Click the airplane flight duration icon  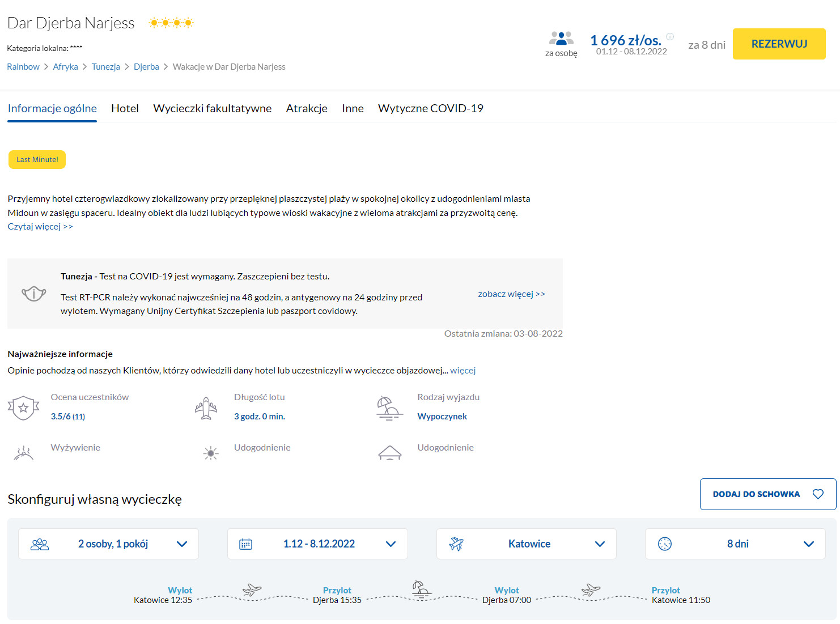point(206,407)
